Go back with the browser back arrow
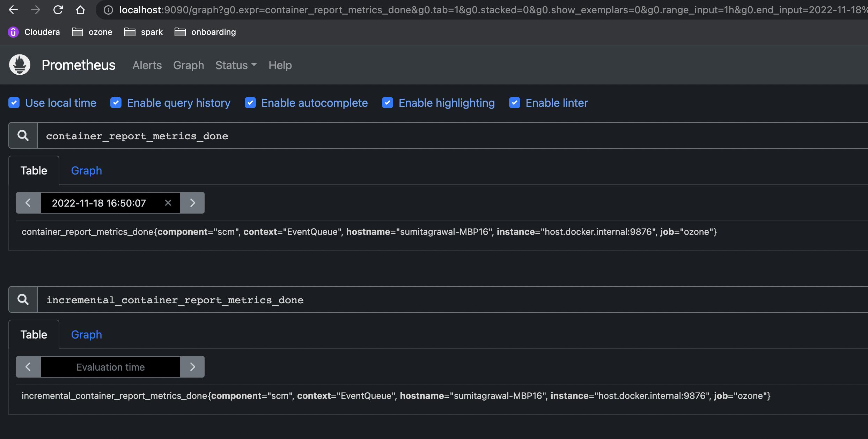 tap(13, 10)
